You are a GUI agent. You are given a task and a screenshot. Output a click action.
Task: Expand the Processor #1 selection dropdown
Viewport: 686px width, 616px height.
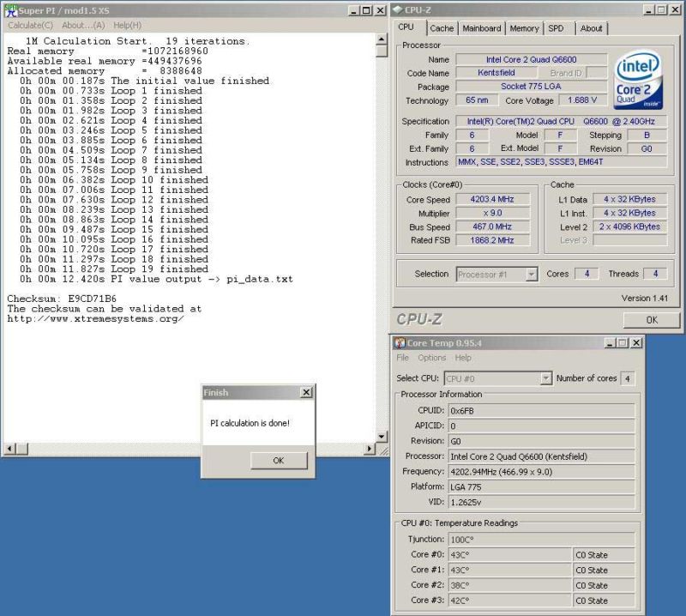(531, 275)
